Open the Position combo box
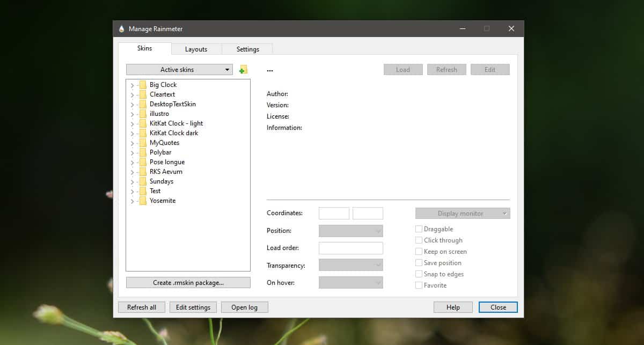The image size is (644, 345). tap(351, 231)
